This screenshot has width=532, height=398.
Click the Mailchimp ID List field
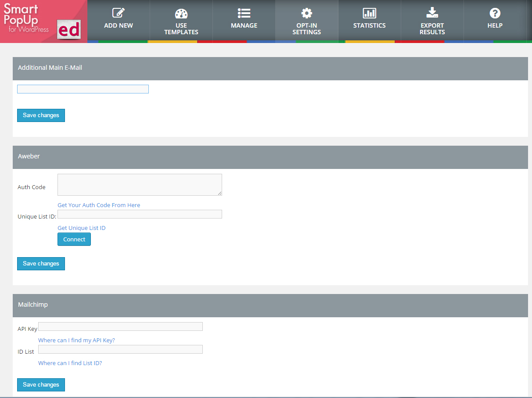click(x=120, y=349)
